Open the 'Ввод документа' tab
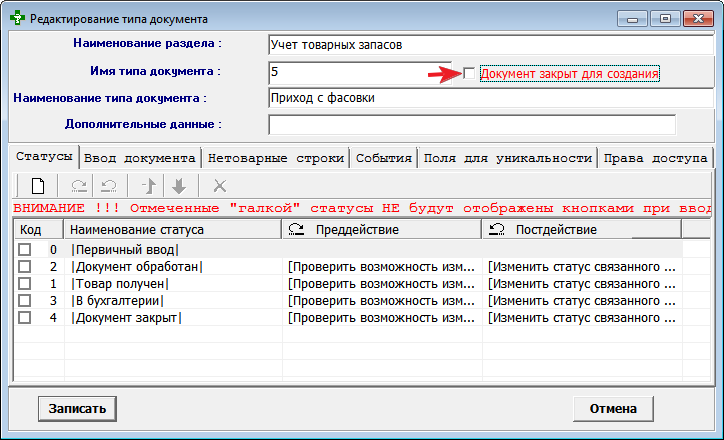724x440 pixels. point(140,158)
